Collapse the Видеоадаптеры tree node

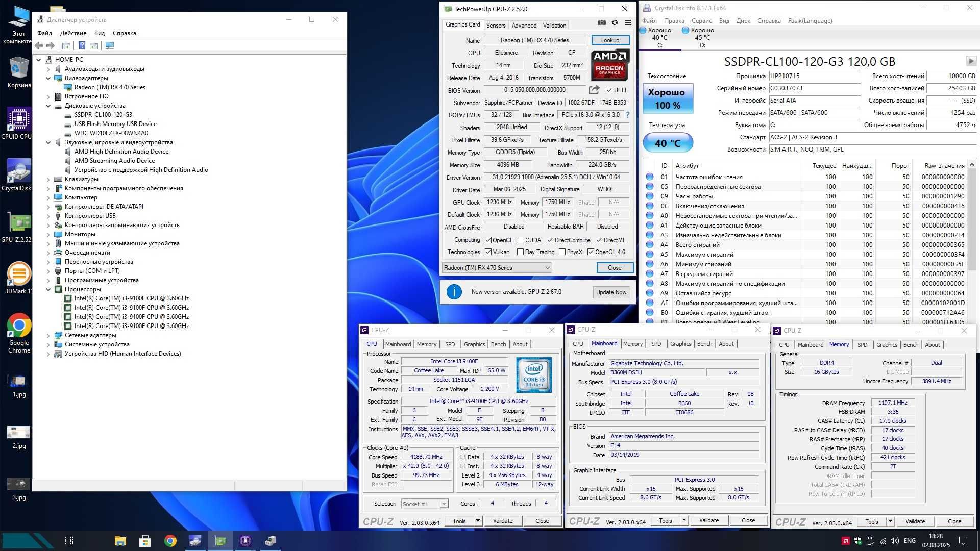click(48, 78)
